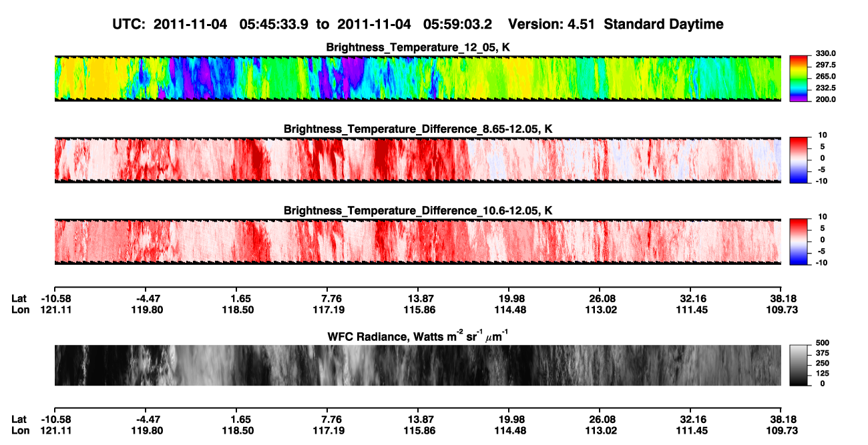
Task: Click the 8.65-12.05 difference color scale bar
Action: coord(798,159)
